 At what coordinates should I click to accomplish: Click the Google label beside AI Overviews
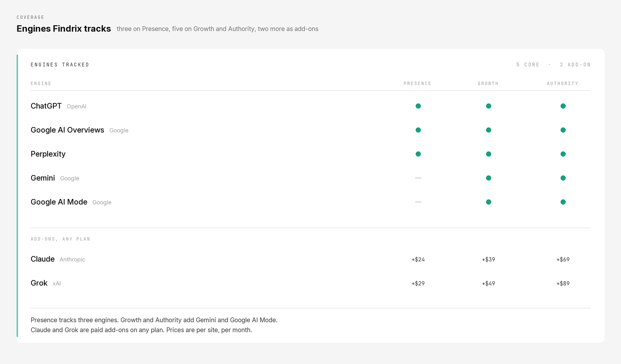(x=119, y=130)
